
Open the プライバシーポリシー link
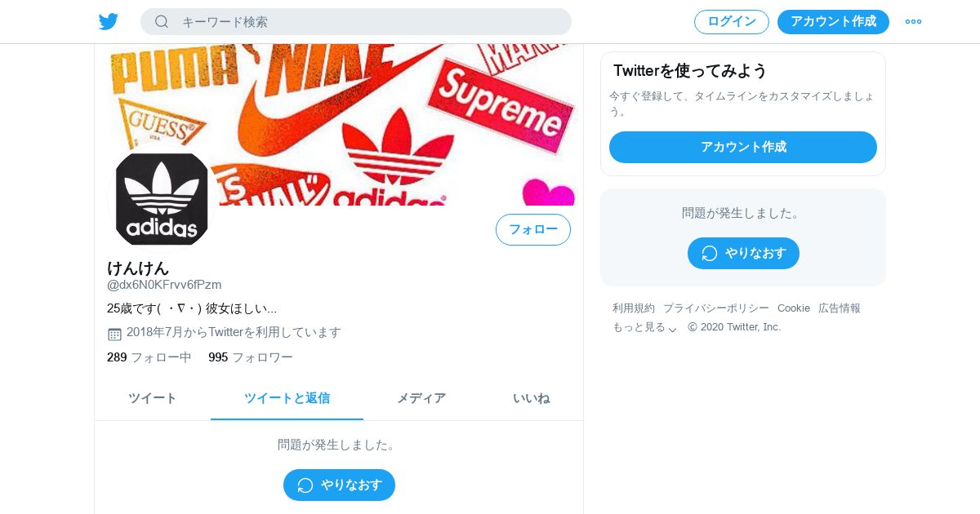(716, 308)
